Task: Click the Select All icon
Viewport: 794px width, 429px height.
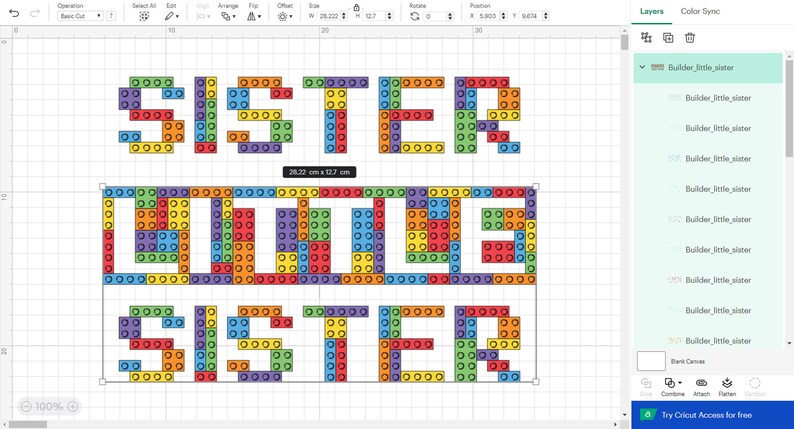Action: (144, 16)
